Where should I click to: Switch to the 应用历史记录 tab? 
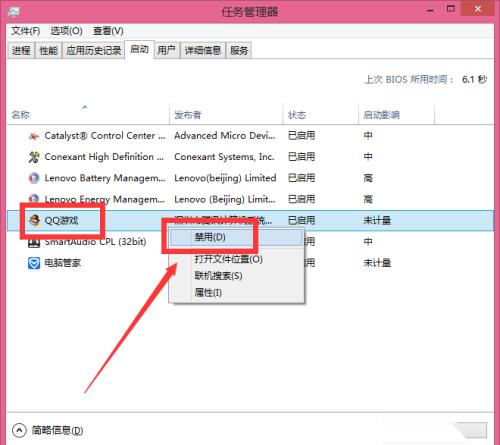pos(93,51)
